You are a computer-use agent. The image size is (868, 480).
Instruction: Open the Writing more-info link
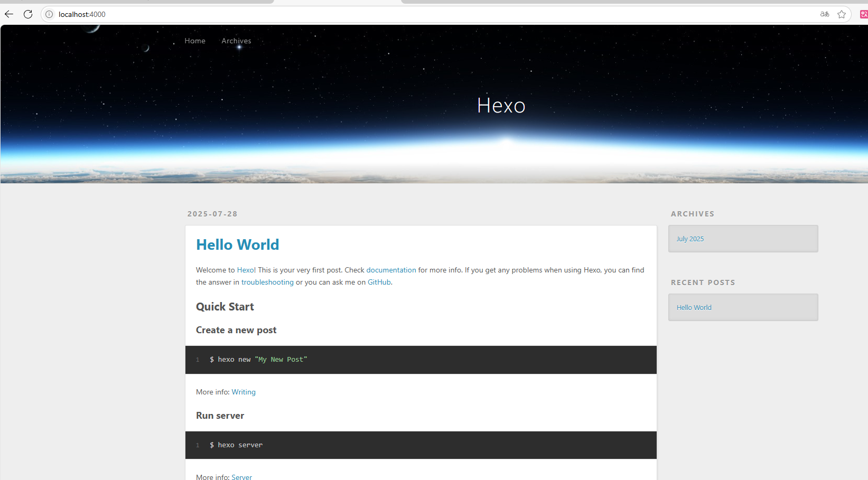244,392
